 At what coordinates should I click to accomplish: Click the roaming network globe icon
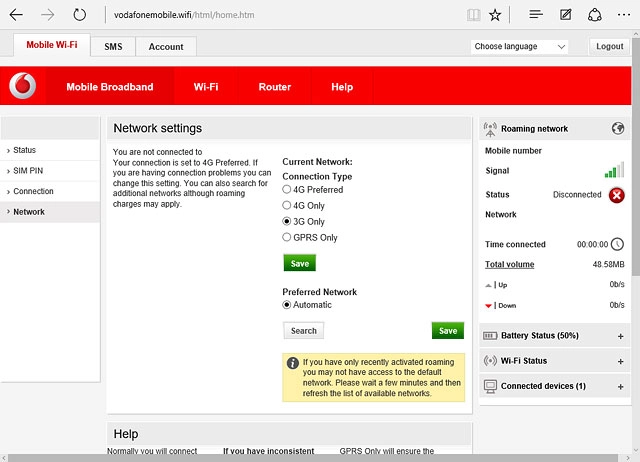(x=618, y=129)
